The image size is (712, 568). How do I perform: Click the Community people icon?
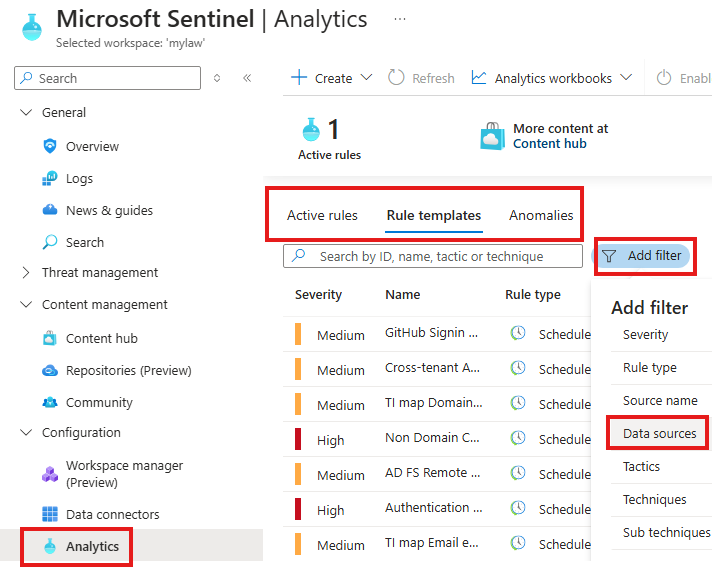pos(50,402)
